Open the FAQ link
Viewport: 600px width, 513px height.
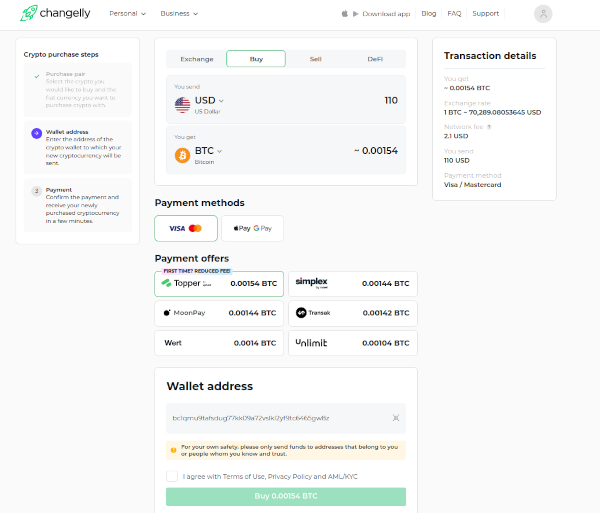coord(454,13)
